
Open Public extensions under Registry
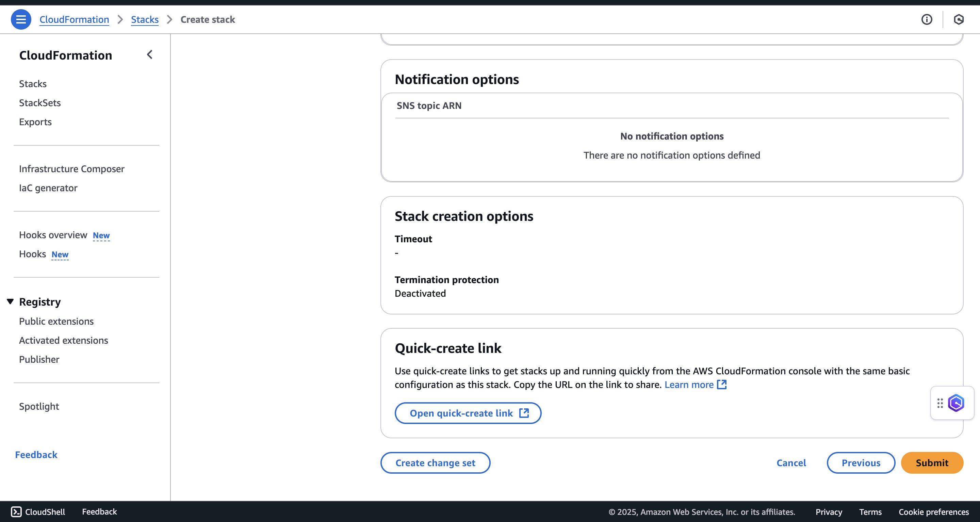tap(56, 321)
